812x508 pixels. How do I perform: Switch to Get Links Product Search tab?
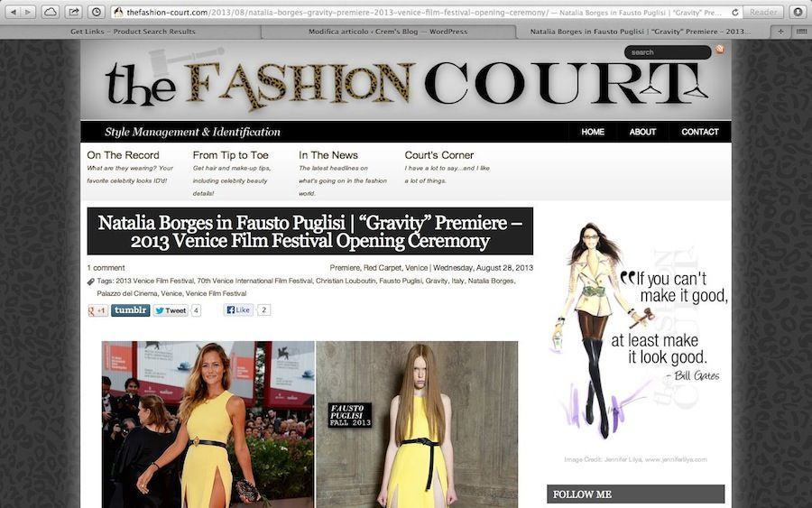click(x=133, y=32)
